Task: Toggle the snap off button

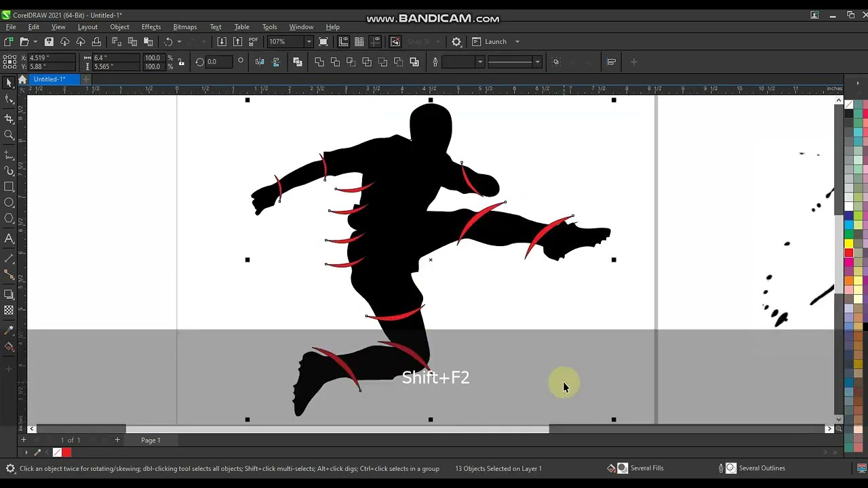Action: (395, 42)
